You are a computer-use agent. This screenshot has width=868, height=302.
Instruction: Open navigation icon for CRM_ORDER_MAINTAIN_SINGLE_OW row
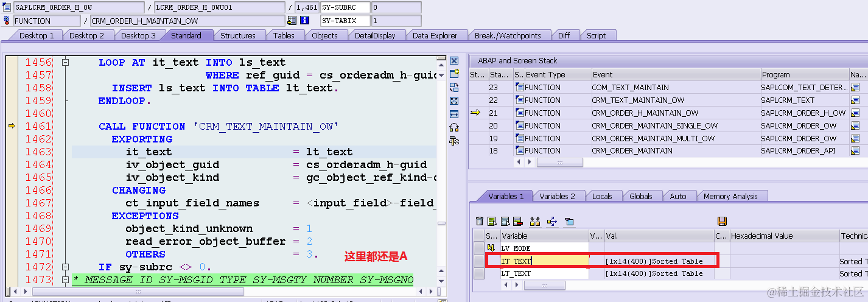(855, 126)
